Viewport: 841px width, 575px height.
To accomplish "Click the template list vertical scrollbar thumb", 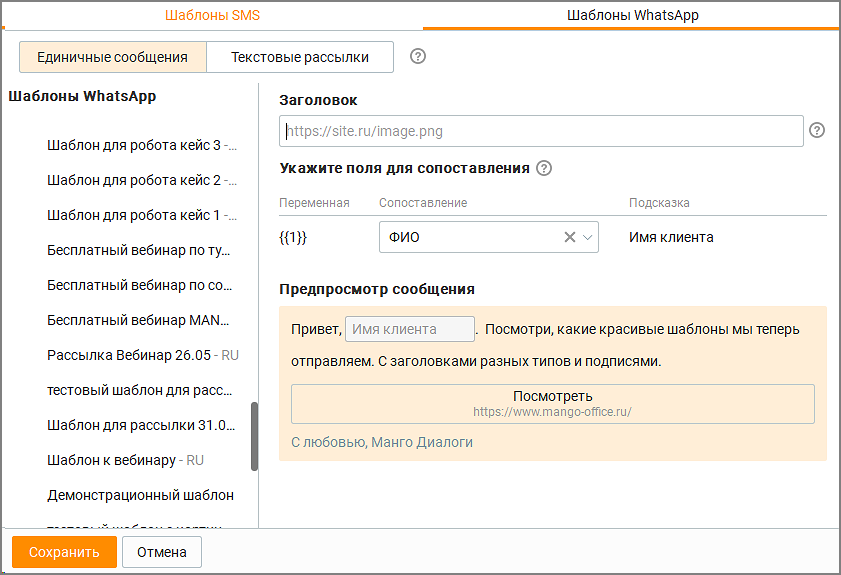I will 254,437.
